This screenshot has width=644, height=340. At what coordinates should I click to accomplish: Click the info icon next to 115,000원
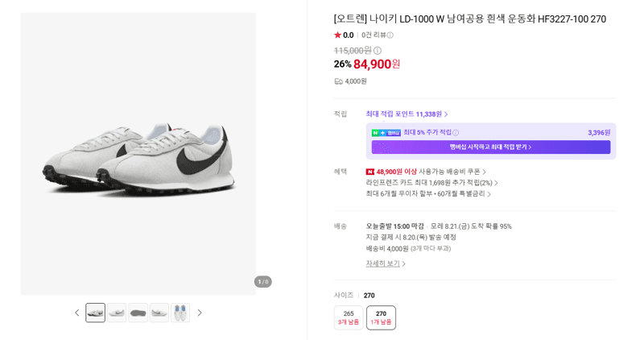pos(378,51)
